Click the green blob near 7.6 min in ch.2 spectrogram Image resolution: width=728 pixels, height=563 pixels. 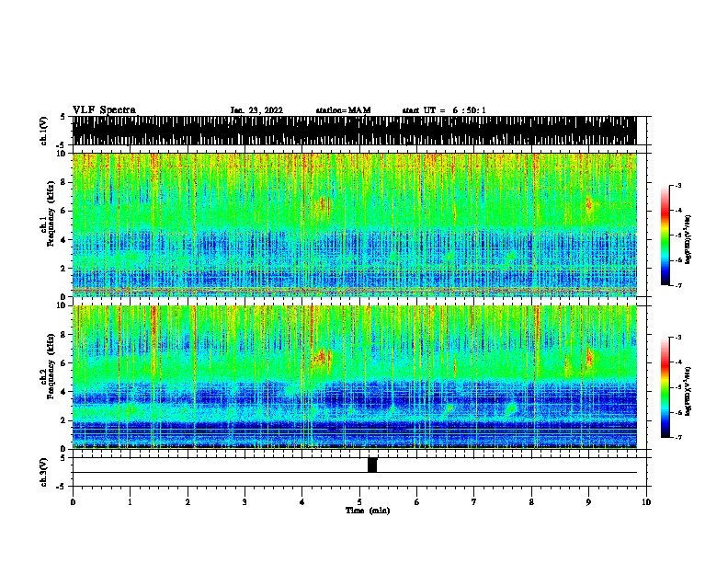(510, 408)
